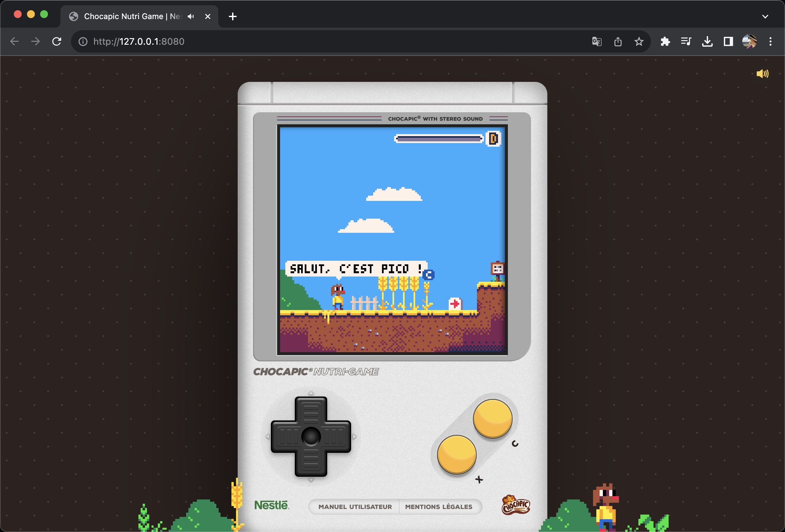Image resolution: width=785 pixels, height=532 pixels.
Task: Click the in-game energy progress bar
Action: click(439, 138)
